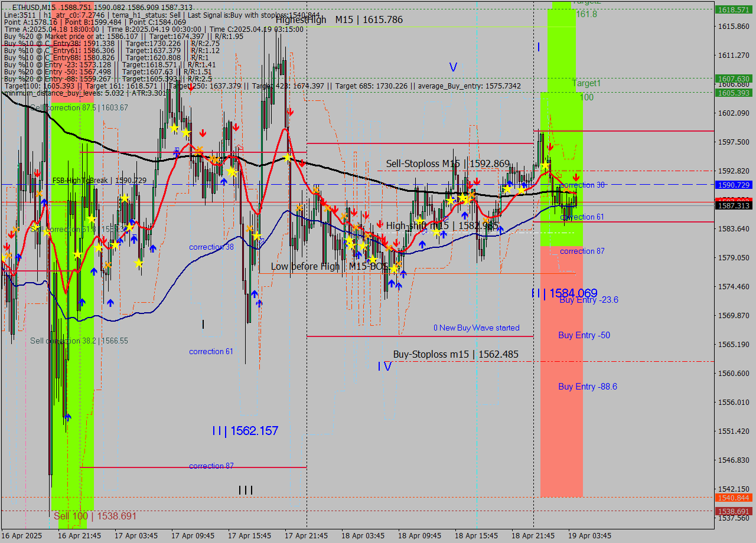Click the blue up arrow under the Low before High text
The width and height of the screenshot is (756, 543).
tap(392, 284)
